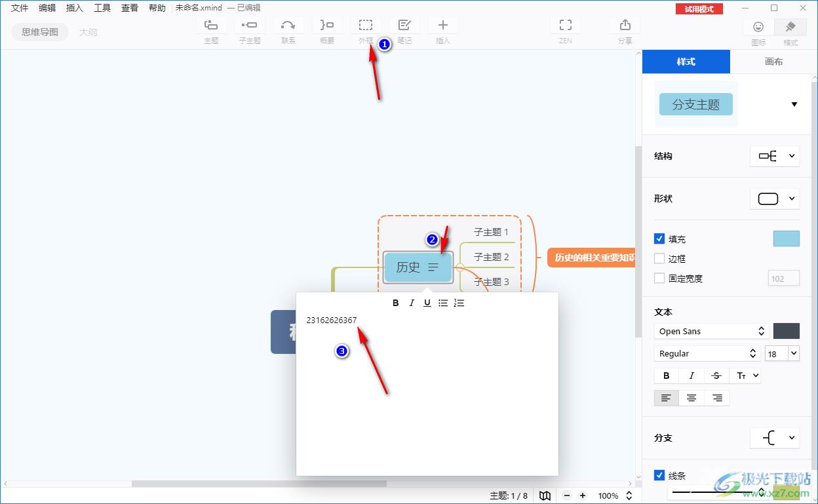Screen dimensions: 818x504
Task: Open the 插入 menu in menu bar
Action: coord(75,8)
